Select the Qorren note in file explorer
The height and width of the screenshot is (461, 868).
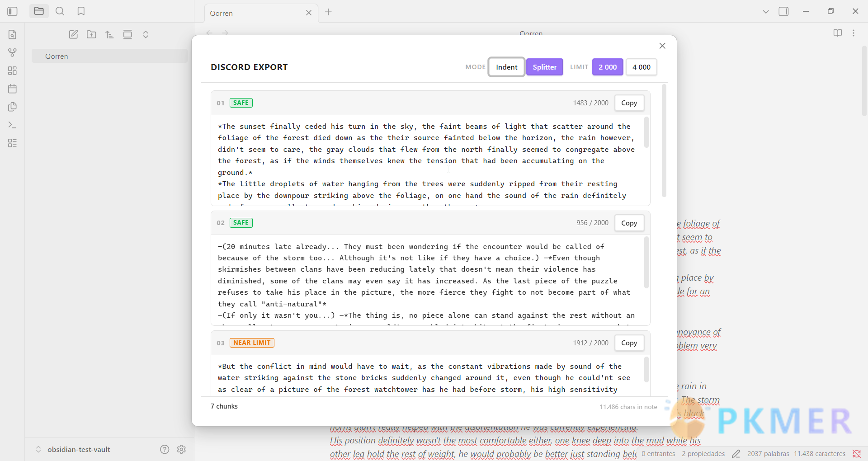pyautogui.click(x=109, y=56)
